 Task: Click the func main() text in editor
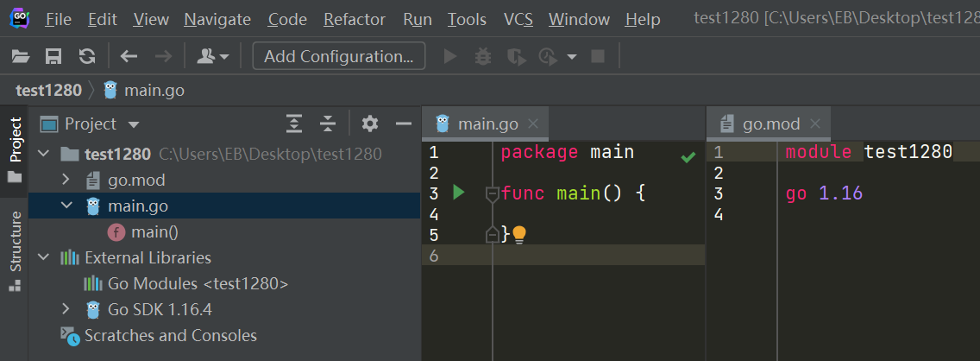[562, 193]
